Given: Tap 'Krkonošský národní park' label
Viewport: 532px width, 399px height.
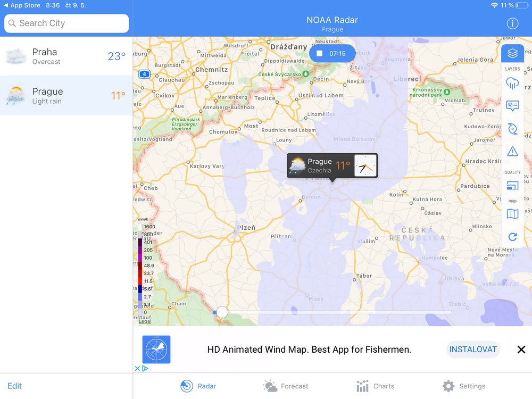Looking at the screenshot, I should [427, 92].
